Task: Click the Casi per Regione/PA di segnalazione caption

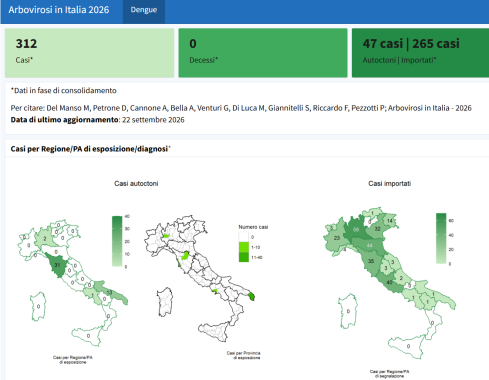Action: point(389,374)
